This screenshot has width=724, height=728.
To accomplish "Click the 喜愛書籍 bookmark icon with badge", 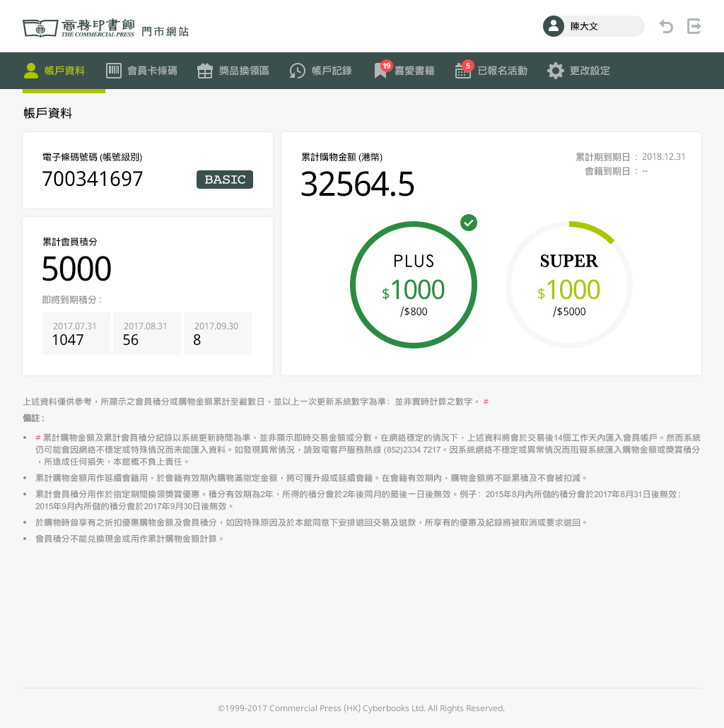I will pos(381,71).
